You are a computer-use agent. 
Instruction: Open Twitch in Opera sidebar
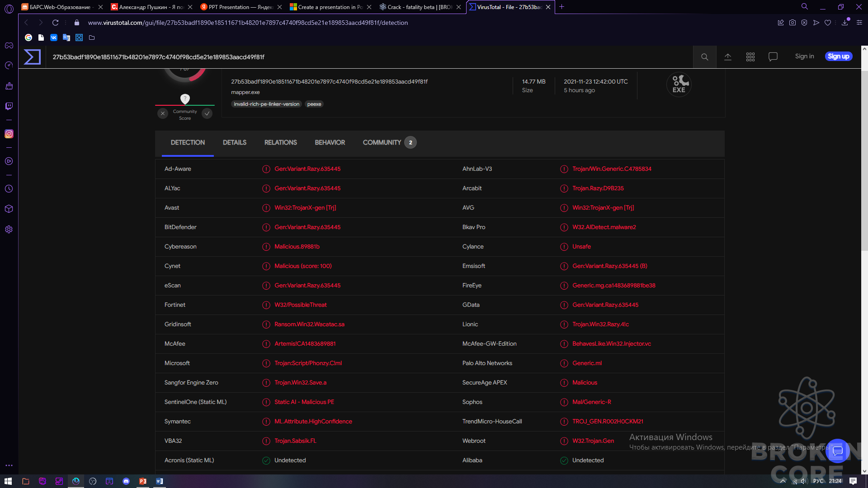coord(9,106)
